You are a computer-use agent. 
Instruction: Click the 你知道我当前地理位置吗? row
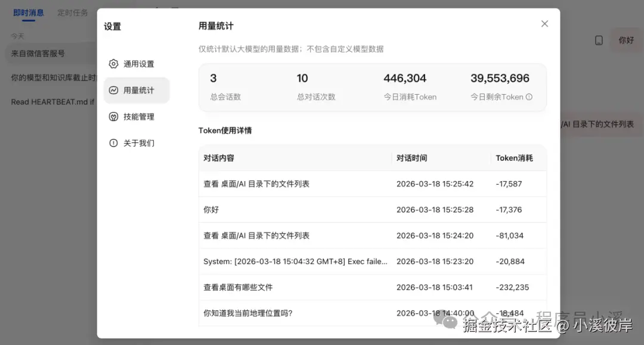(x=373, y=313)
